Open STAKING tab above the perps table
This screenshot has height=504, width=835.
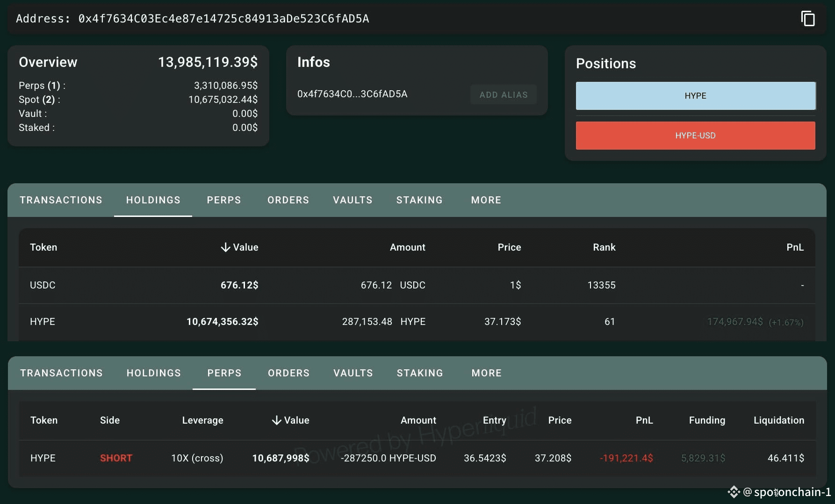[420, 373]
